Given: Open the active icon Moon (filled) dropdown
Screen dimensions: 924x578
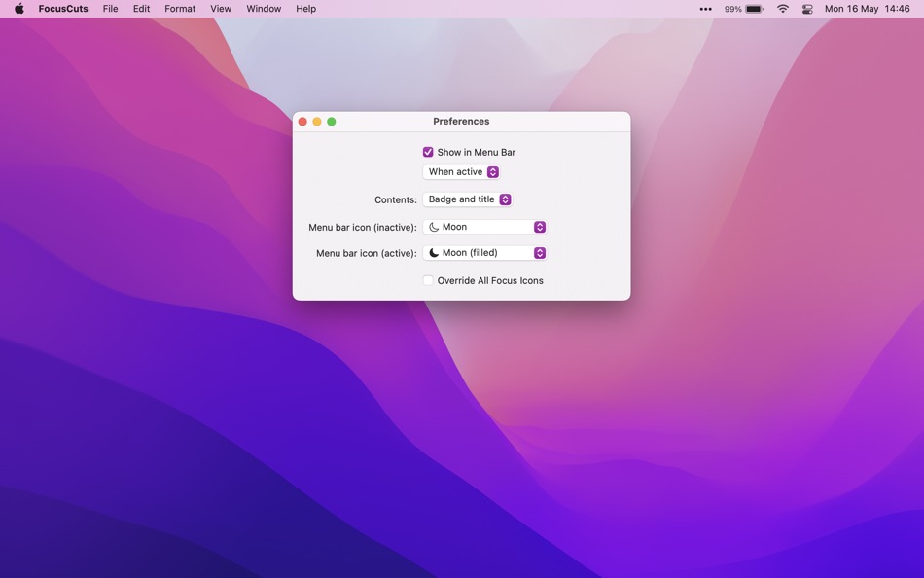Looking at the screenshot, I should pyautogui.click(x=484, y=253).
